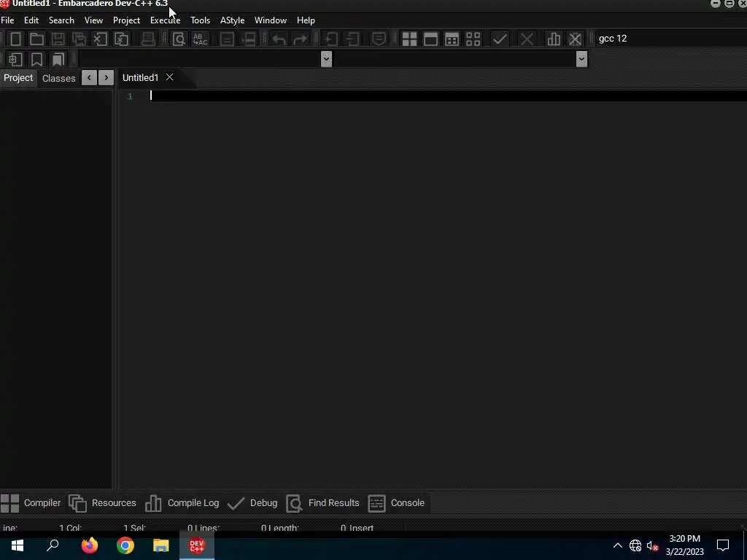Viewport: 747px width, 560px height.
Task: Click the Toggle Comment toolbar icon
Action: (x=379, y=39)
